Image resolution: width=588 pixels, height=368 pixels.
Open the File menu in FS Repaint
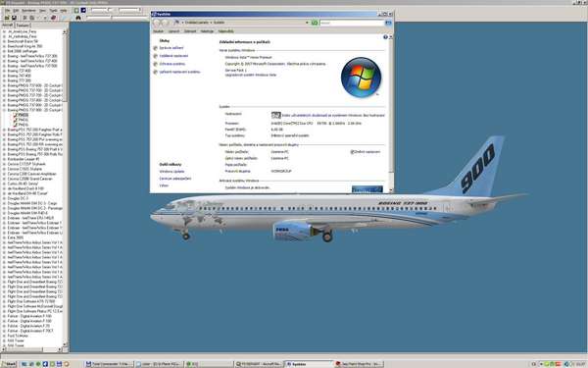click(7, 10)
